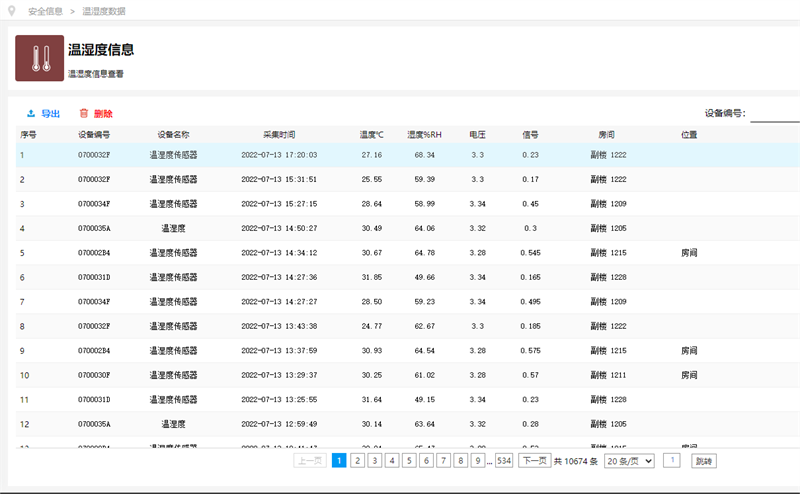This screenshot has height=494, width=800.
Task: Open page 5 in pagination
Action: 409,460
